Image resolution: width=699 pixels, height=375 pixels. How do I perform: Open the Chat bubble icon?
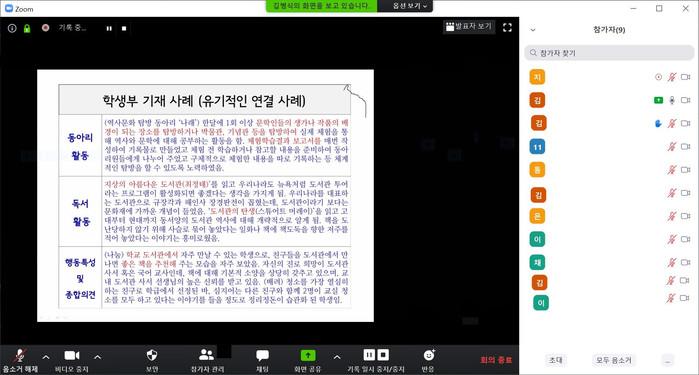pyautogui.click(x=262, y=355)
